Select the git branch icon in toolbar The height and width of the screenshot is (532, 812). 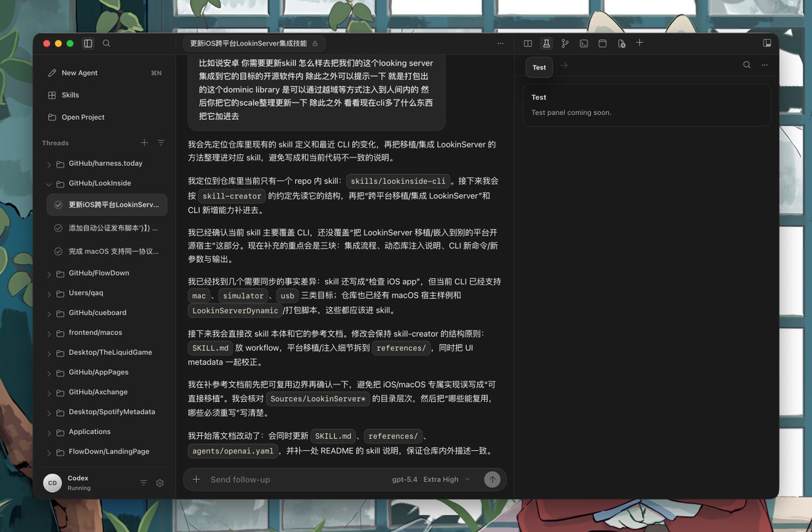[x=565, y=43]
